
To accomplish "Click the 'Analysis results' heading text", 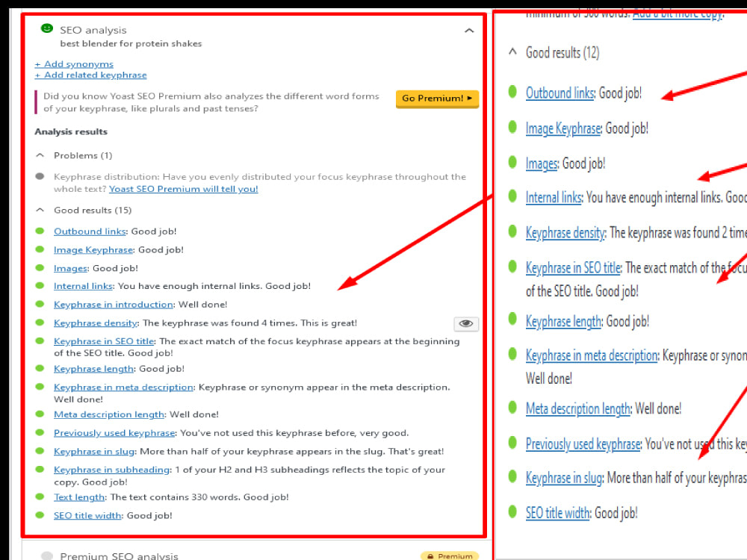I will point(71,131).
